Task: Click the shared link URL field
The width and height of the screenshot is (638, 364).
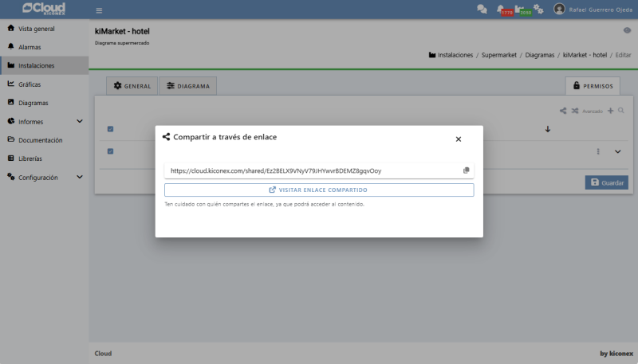Action: coord(311,170)
